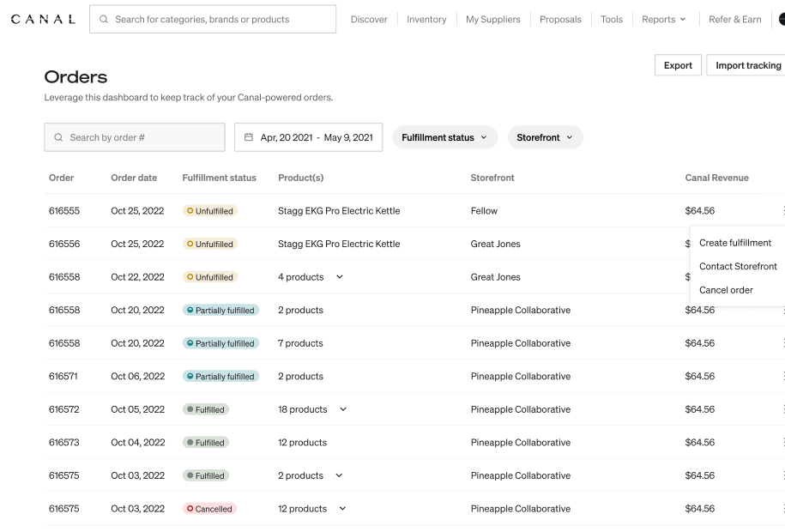
Task: Click the Order date column header
Action: [x=134, y=178]
